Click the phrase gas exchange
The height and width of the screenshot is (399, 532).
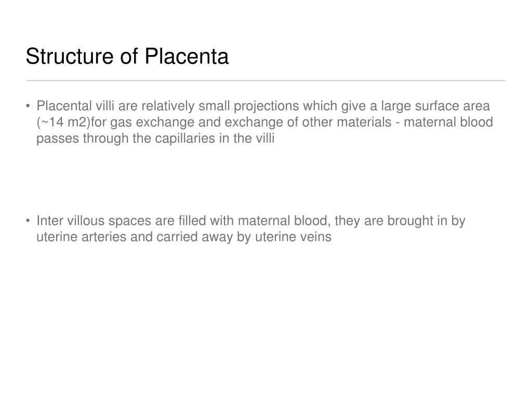[x=152, y=122]
